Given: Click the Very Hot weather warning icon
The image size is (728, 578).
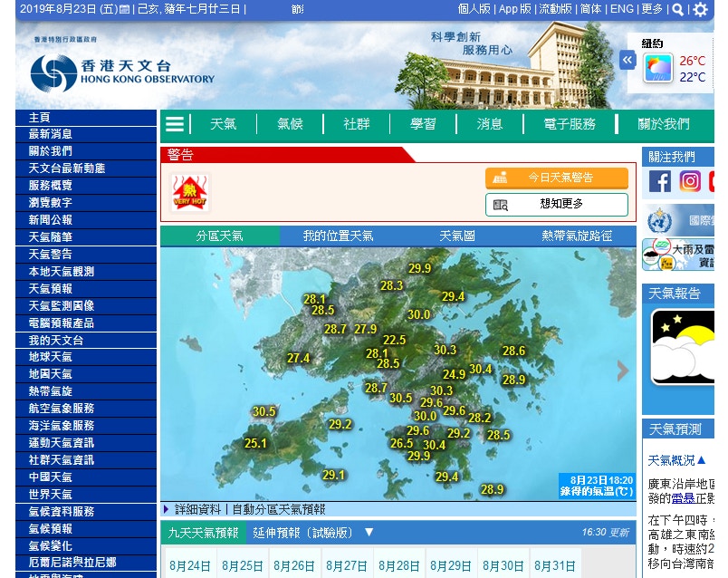Looking at the screenshot, I should coord(190,192).
